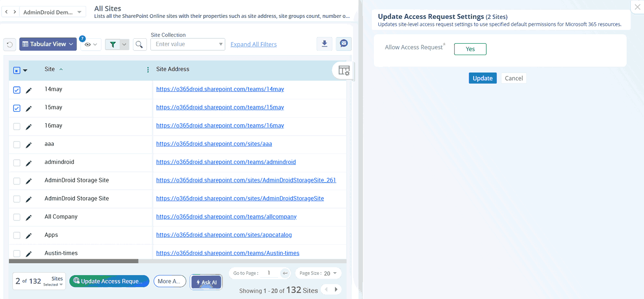Viewport: 644px width, 299px height.
Task: Click the download export icon
Action: click(x=324, y=44)
